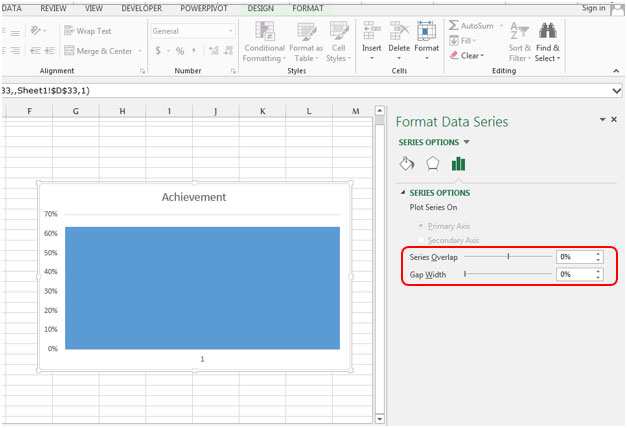The image size is (627, 428).
Task: Click the Orientation text angle icon
Action: (x=36, y=30)
